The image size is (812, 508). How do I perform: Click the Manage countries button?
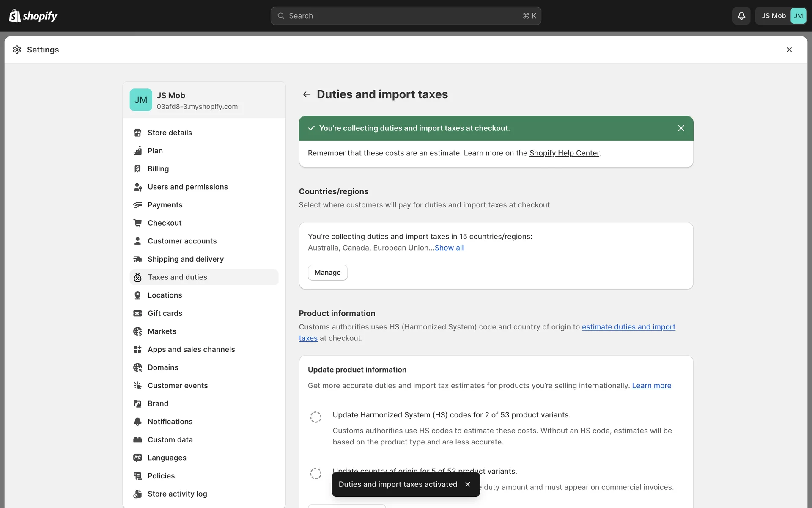pyautogui.click(x=327, y=273)
